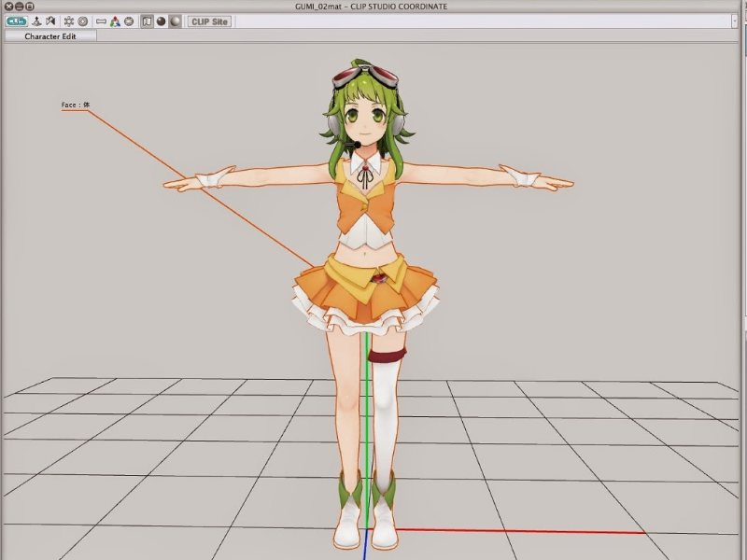The height and width of the screenshot is (560, 747).
Task: Click the face sphere icon
Action: [129, 21]
